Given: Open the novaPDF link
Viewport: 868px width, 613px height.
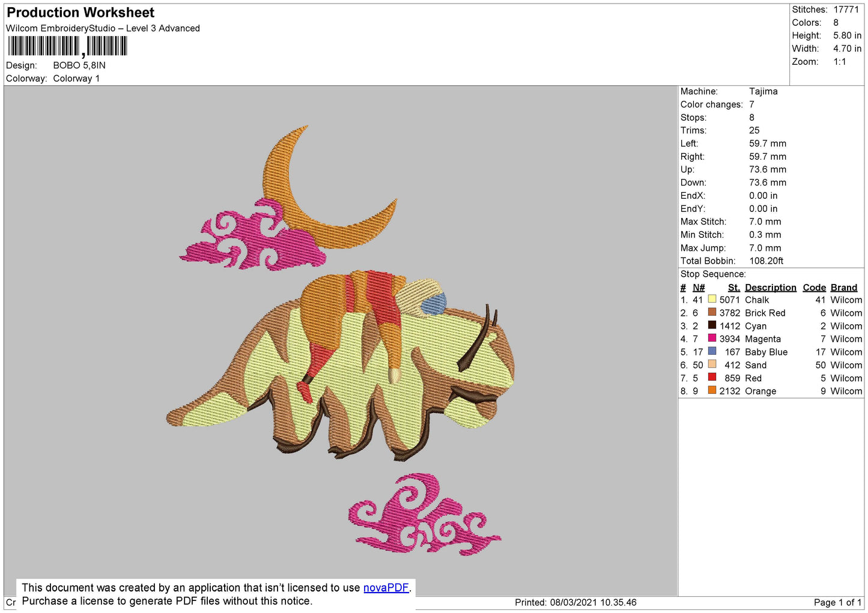Looking at the screenshot, I should [x=386, y=588].
